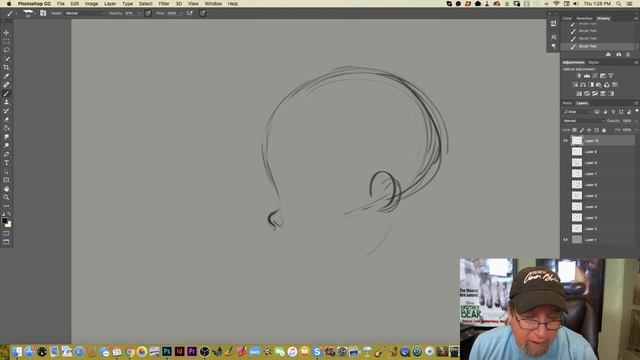This screenshot has width=640, height=360.
Task: Open Layers panel flyout menu
Action: tap(636, 103)
